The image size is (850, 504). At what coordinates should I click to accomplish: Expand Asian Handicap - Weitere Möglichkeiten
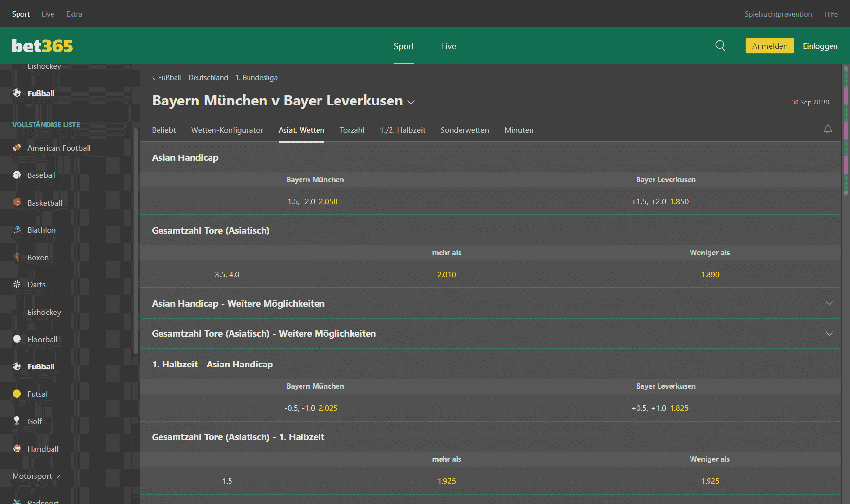click(x=491, y=303)
